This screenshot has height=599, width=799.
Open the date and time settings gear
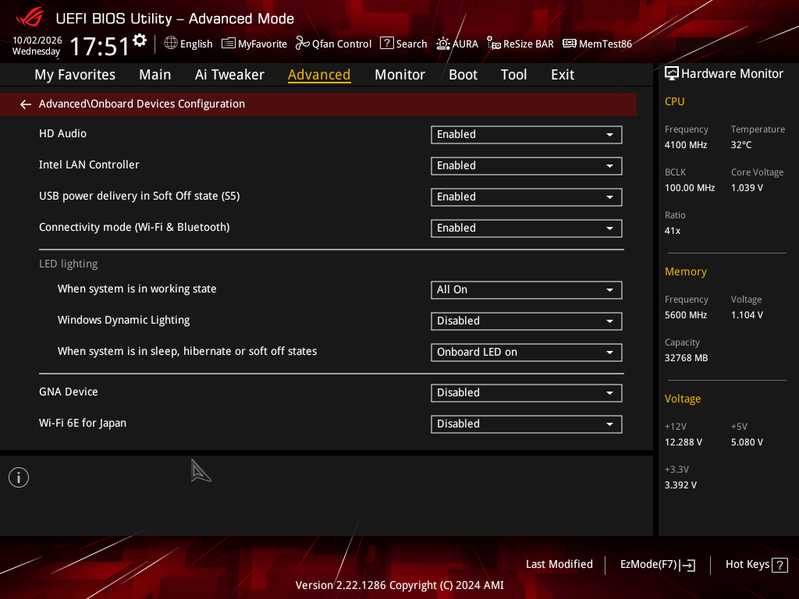(x=140, y=41)
